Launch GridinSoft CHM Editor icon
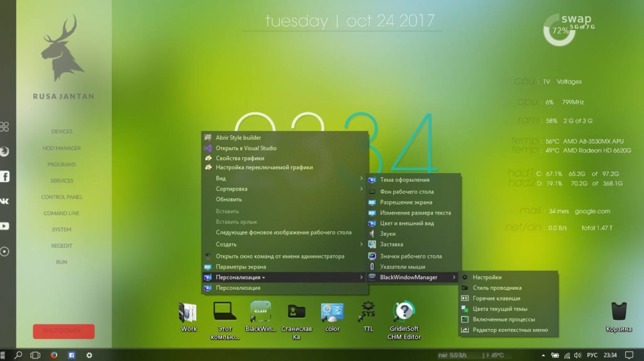Screen dimensions: 644x361 404,320
